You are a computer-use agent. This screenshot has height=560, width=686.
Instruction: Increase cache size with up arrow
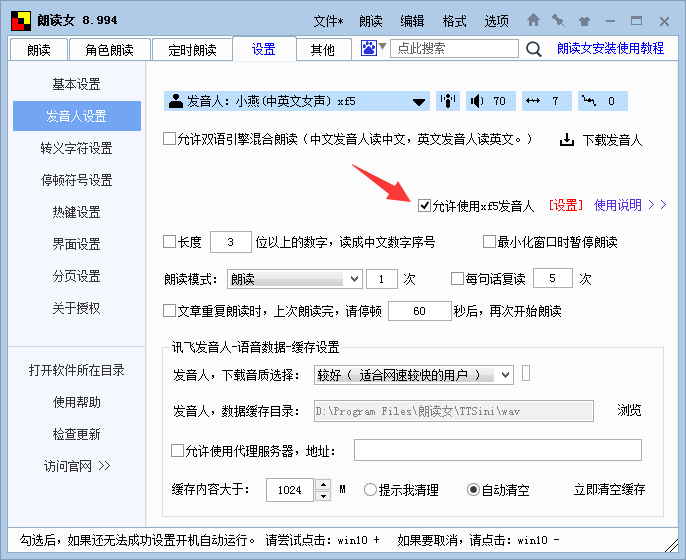click(x=323, y=484)
